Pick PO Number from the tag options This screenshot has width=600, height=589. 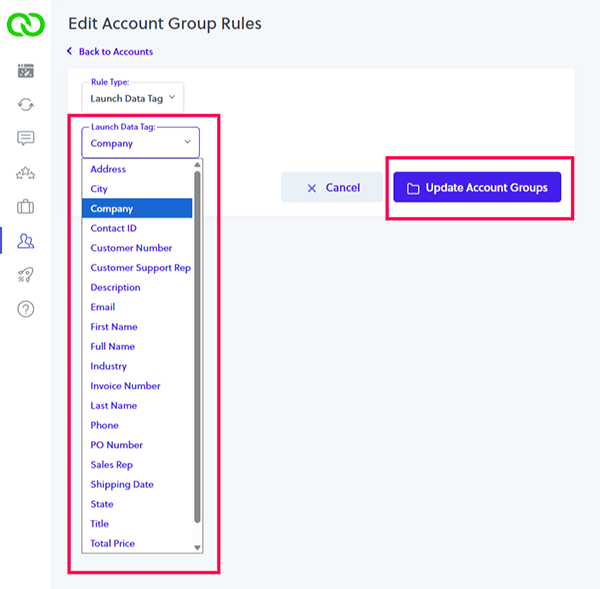[x=137, y=445]
